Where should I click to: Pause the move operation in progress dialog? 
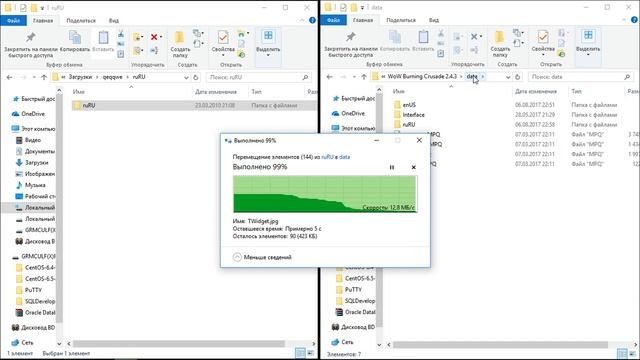click(x=392, y=167)
